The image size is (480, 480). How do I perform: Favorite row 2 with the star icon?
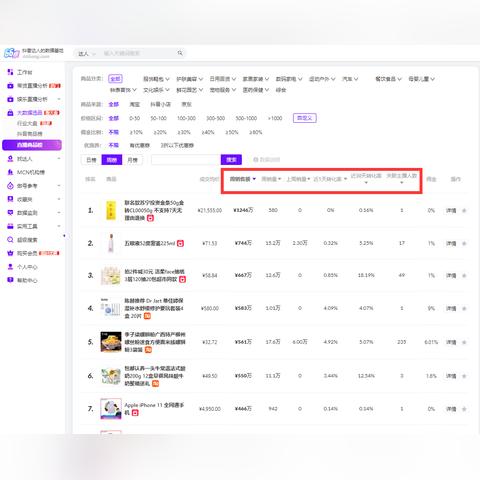464,244
